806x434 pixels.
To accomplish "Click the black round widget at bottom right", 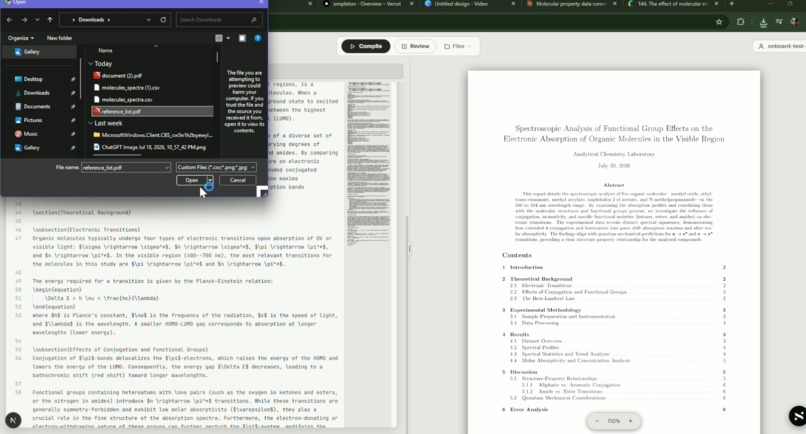I will coord(797,415).
